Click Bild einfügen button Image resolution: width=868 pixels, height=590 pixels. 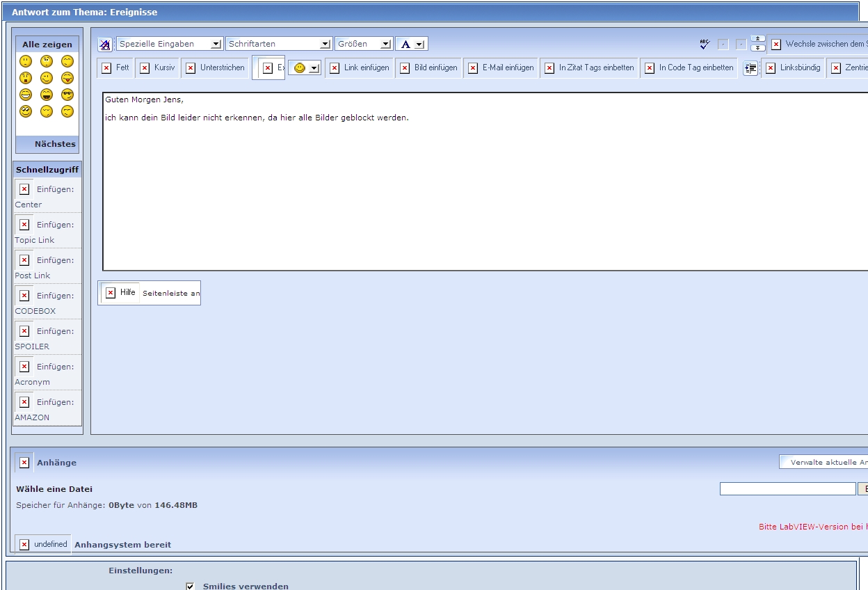coord(428,68)
